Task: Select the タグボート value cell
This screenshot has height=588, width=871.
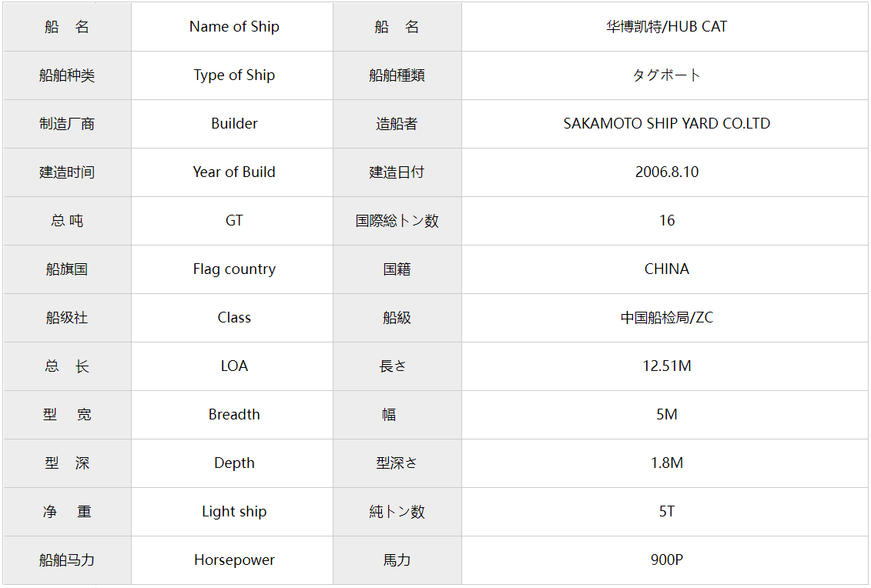Action: point(665,75)
